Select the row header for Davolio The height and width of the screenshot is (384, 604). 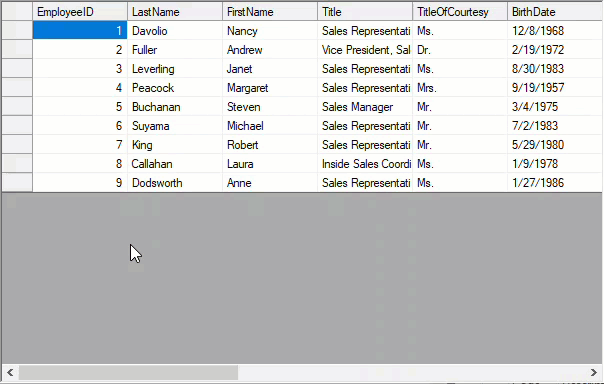(17, 30)
